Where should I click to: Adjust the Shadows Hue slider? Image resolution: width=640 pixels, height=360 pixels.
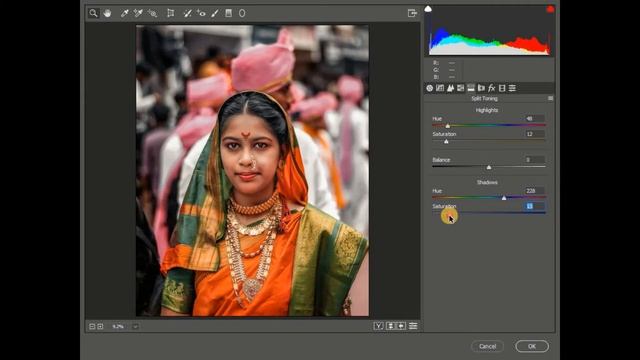click(504, 198)
